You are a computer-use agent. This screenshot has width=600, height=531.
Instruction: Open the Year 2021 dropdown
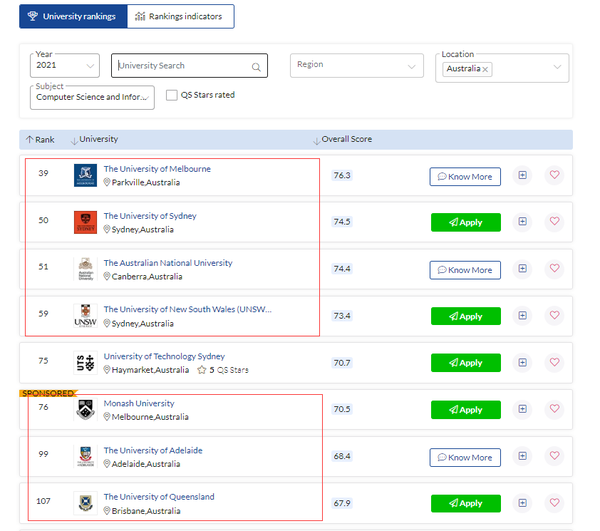point(65,65)
